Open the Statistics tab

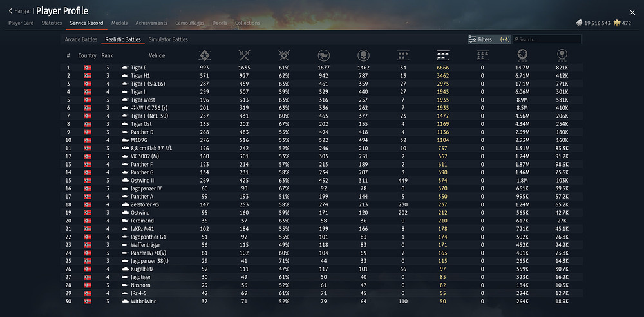click(52, 23)
